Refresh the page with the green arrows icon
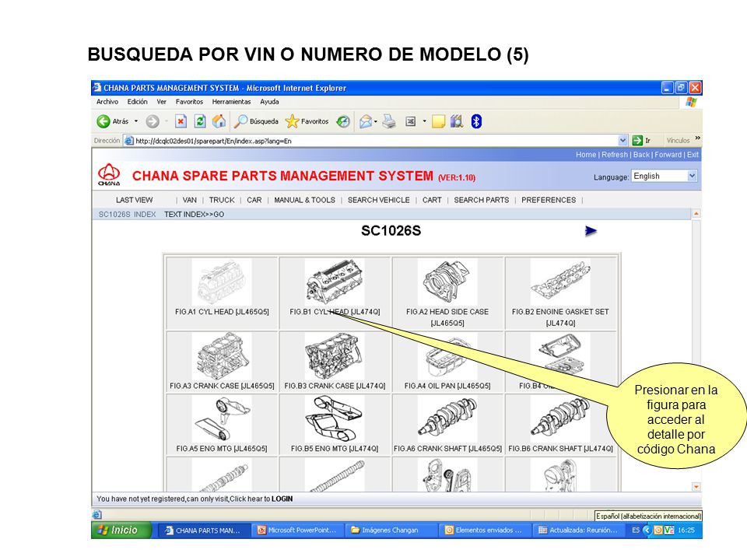Image resolution: width=747 pixels, height=560 pixels. [200, 121]
